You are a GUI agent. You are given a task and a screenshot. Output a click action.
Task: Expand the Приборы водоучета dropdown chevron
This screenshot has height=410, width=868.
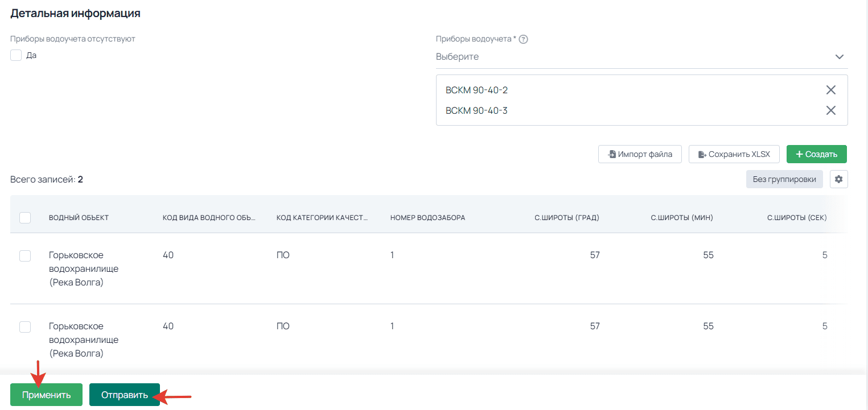coord(839,57)
